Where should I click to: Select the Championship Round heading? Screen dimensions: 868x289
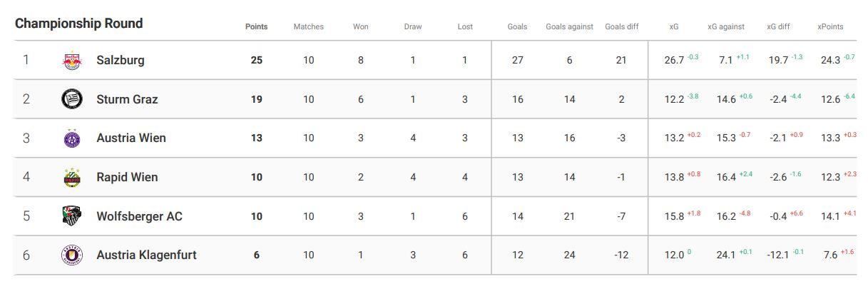pyautogui.click(x=78, y=24)
